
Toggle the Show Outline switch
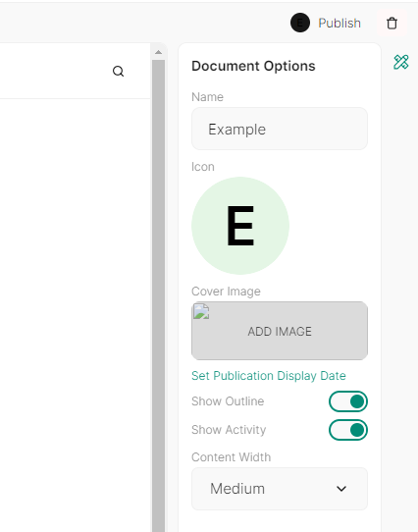coord(347,401)
